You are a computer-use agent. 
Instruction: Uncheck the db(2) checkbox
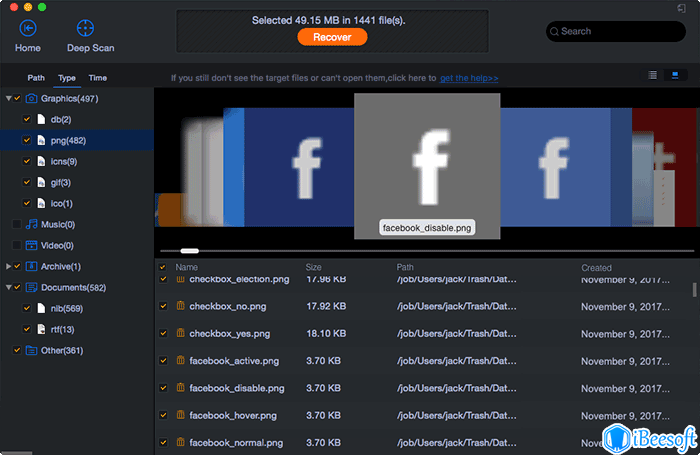coord(27,119)
